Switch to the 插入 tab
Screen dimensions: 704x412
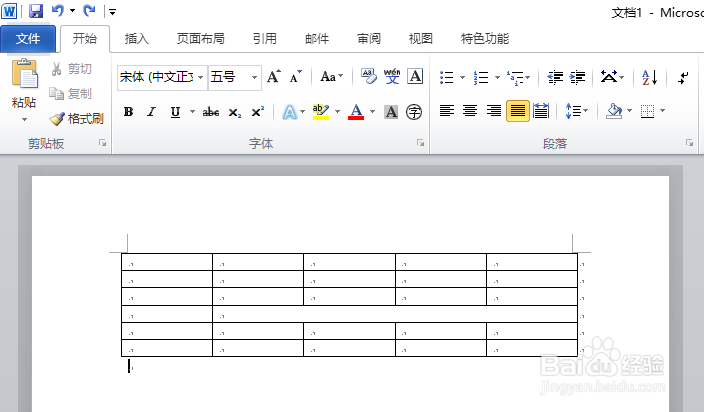(x=136, y=39)
